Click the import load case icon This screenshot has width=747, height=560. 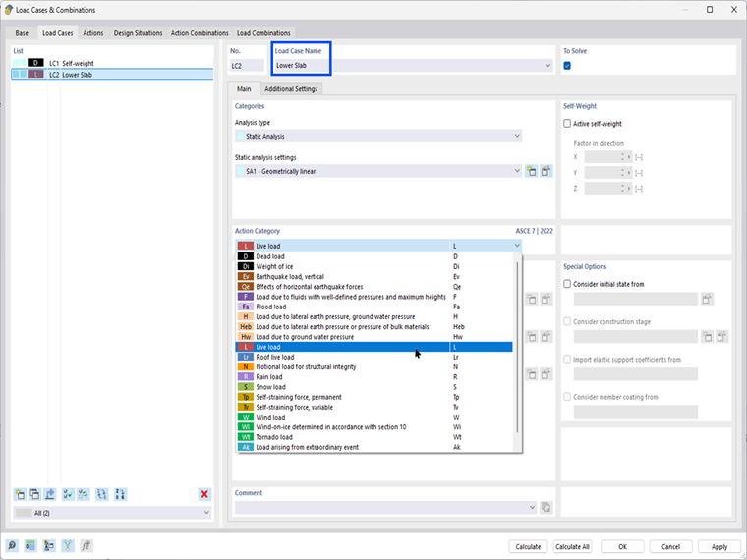tap(50, 494)
